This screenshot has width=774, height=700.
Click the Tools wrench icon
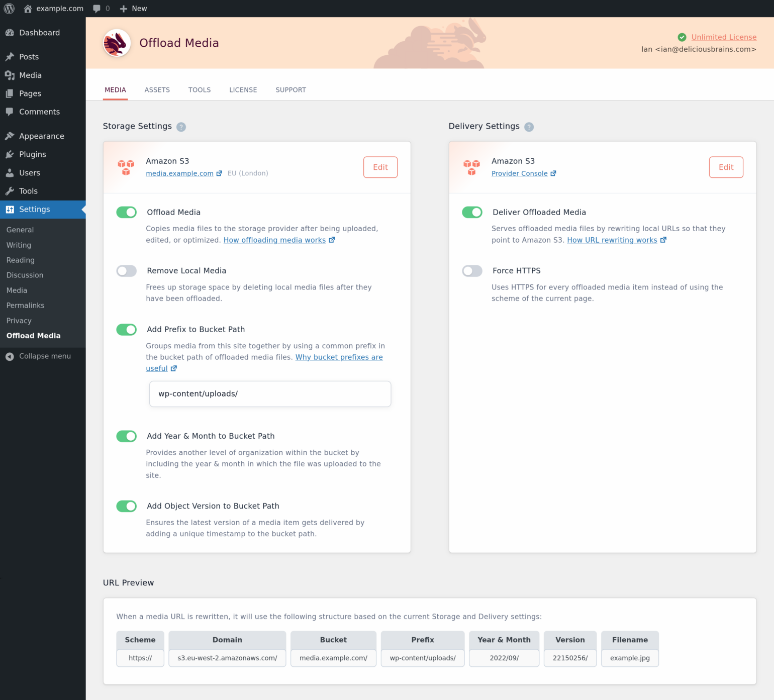click(10, 191)
